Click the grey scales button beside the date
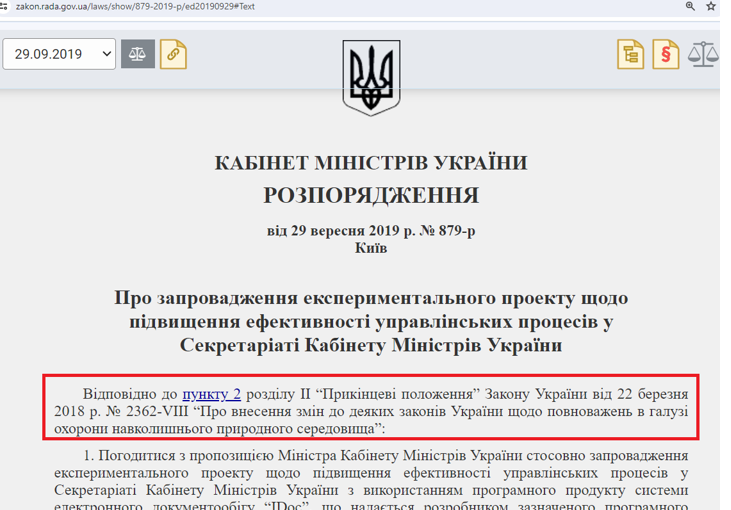 [x=138, y=54]
